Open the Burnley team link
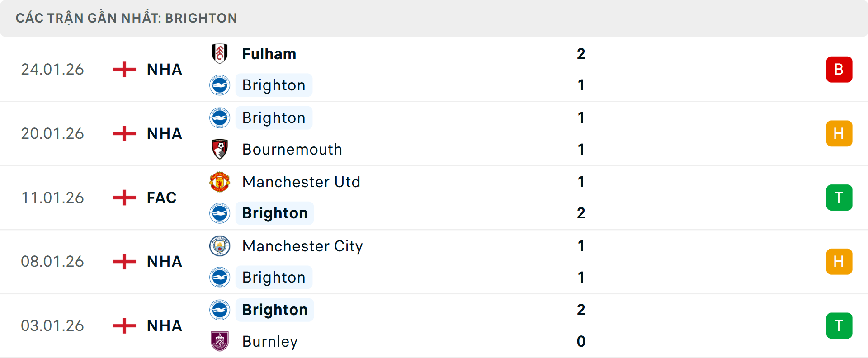 coord(270,341)
